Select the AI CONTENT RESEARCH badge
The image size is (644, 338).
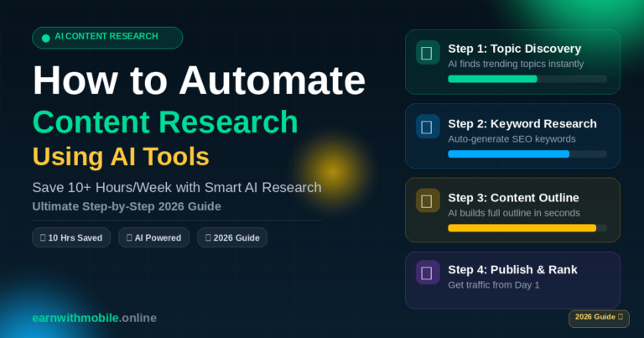[x=107, y=38]
